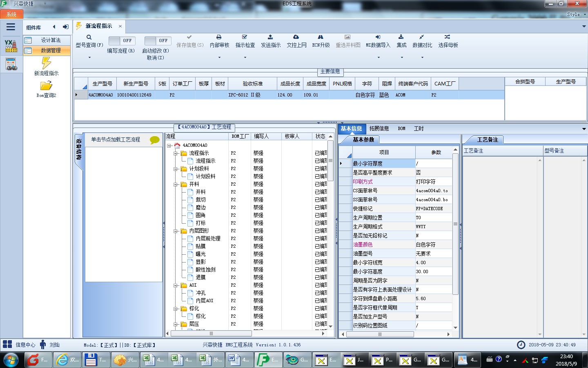Click the YX factory icon in sidebar

coord(11,46)
